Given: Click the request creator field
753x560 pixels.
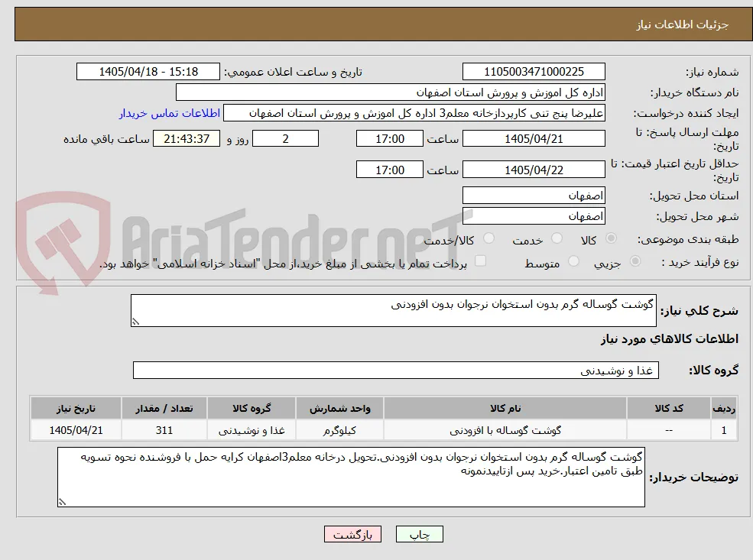Looking at the screenshot, I should pyautogui.click(x=414, y=113).
